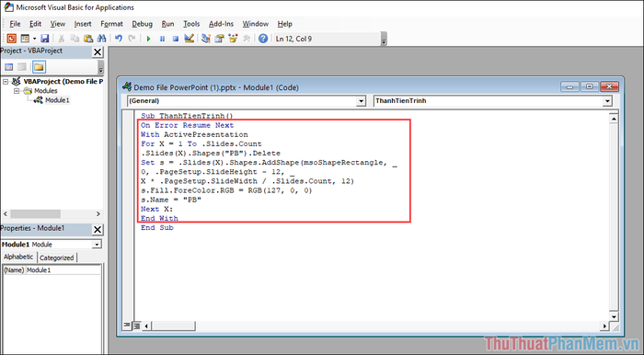The width and height of the screenshot is (644, 355).
Task: Select VBAProject (Demo File P root node
Action: 63,81
